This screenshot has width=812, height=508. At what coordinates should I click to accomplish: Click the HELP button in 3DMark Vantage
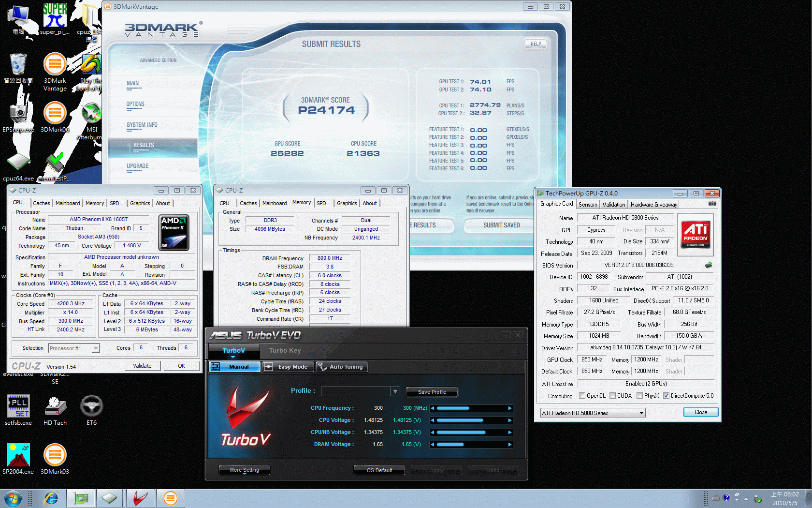tap(536, 44)
